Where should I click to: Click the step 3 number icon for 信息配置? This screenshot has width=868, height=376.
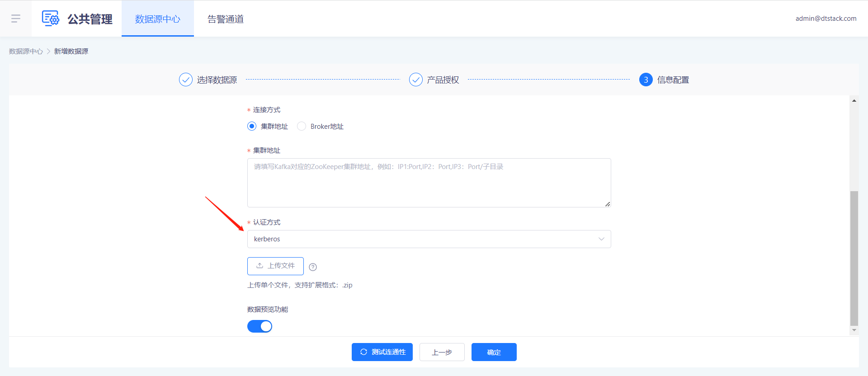(x=646, y=80)
